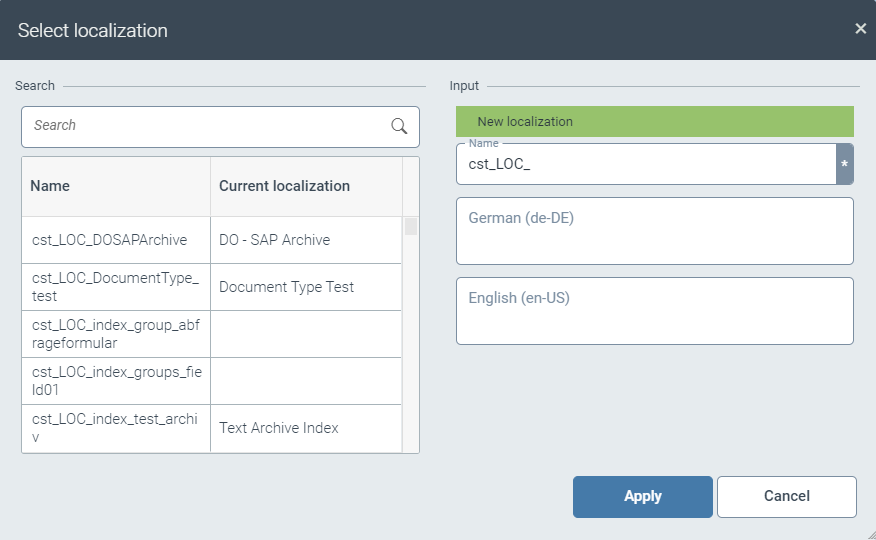Select row cst_LOC_index_test_archiv
Image resolution: width=876 pixels, height=540 pixels.
tap(115, 428)
